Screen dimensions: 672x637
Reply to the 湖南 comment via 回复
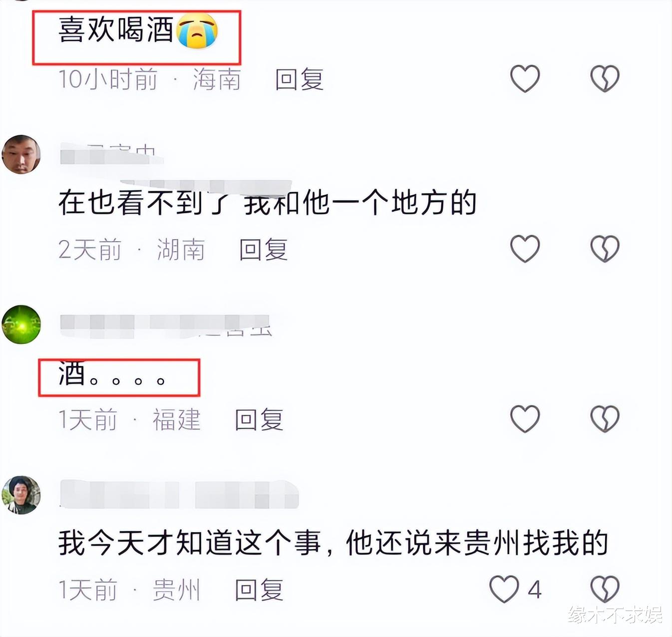click(x=263, y=250)
